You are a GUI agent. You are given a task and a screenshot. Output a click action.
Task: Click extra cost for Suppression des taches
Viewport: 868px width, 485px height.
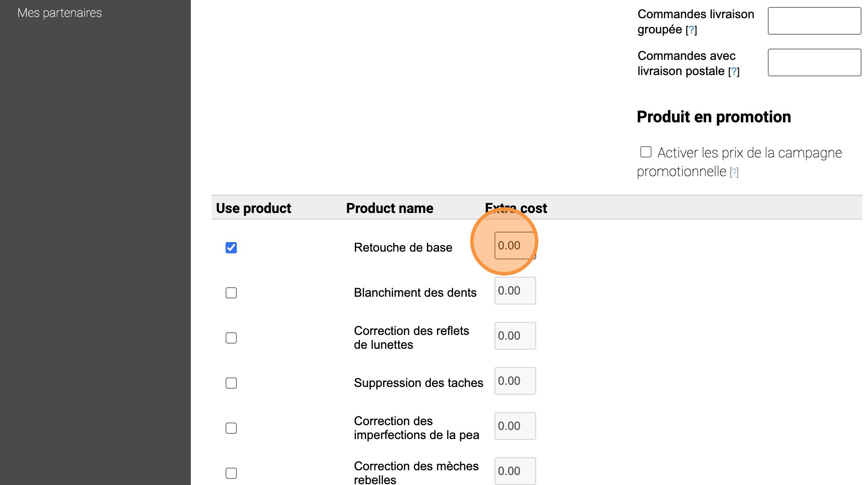point(514,381)
